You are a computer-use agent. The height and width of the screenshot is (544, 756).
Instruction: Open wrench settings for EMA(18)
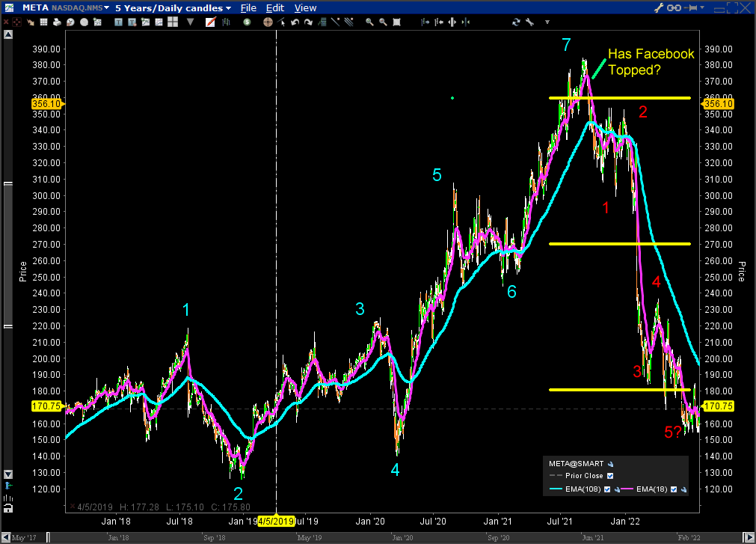(683, 489)
